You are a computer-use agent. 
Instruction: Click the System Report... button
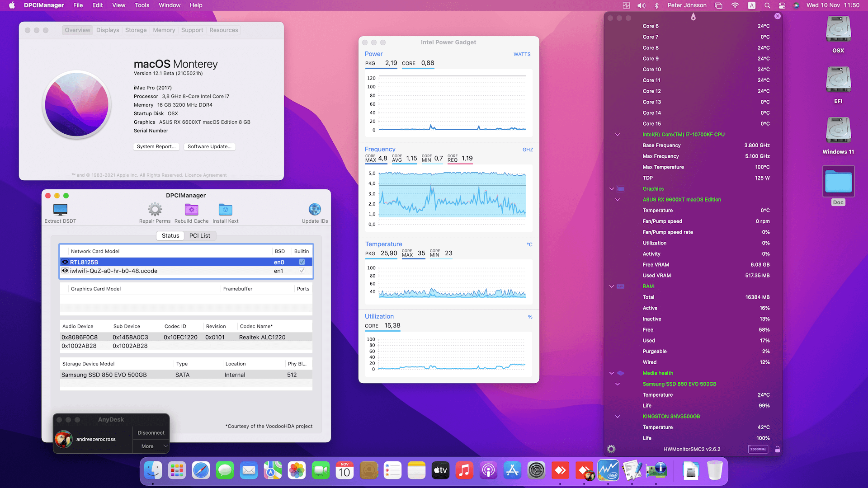coord(156,147)
